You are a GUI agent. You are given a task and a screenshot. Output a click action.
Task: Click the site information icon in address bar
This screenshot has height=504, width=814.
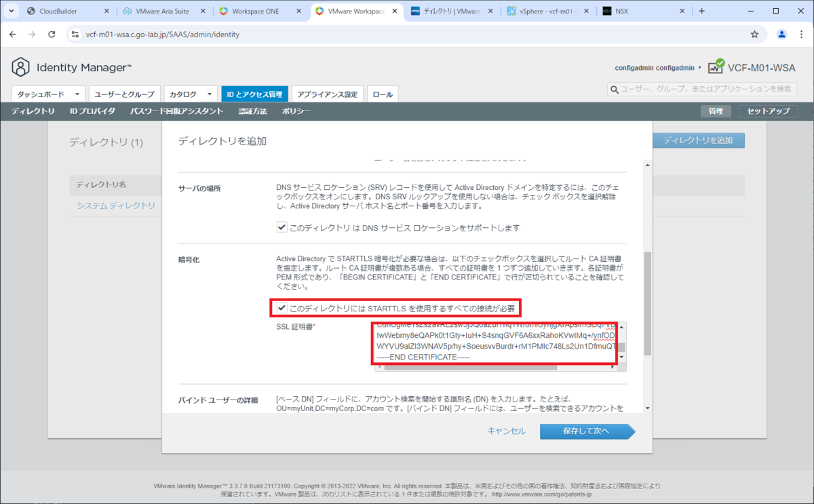(x=75, y=34)
